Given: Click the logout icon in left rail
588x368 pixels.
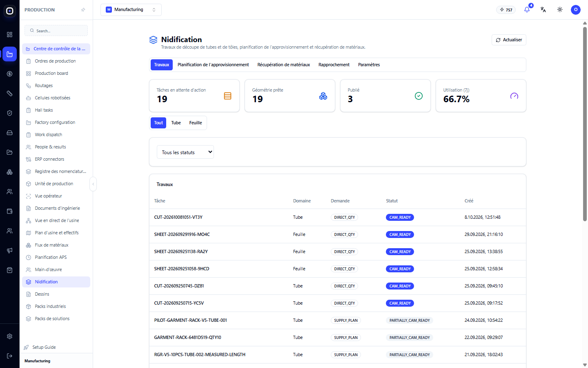Looking at the screenshot, I should (10, 356).
